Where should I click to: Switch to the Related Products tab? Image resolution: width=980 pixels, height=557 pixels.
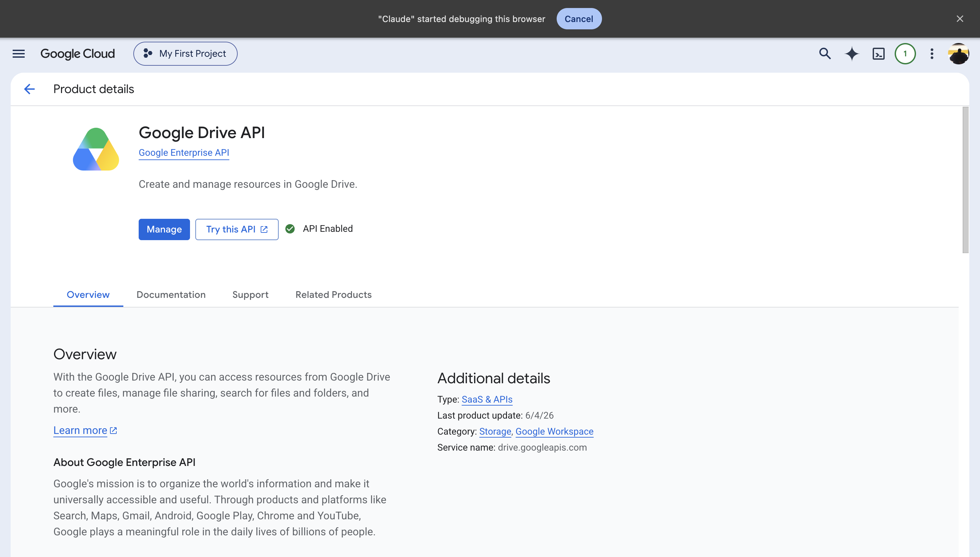(333, 295)
